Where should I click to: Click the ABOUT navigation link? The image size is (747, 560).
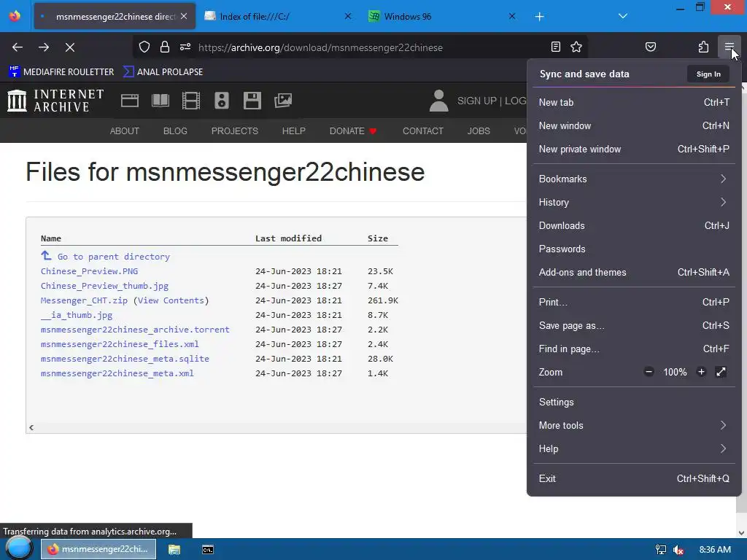124,131
